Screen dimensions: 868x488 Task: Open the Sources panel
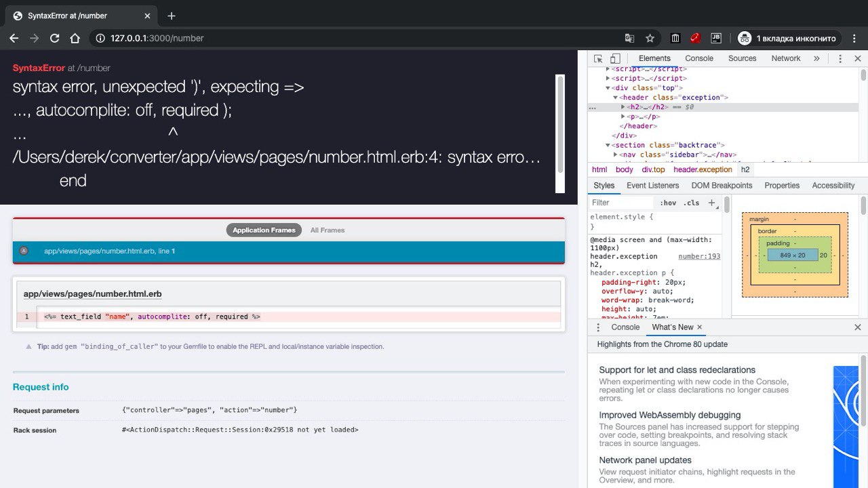(742, 58)
